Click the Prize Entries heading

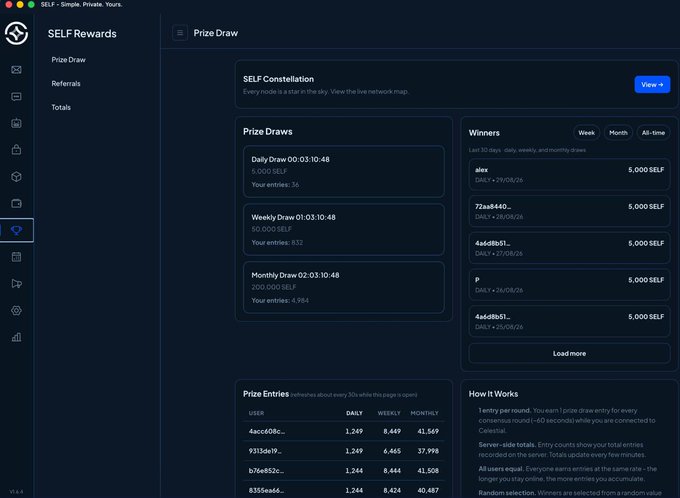(266, 394)
